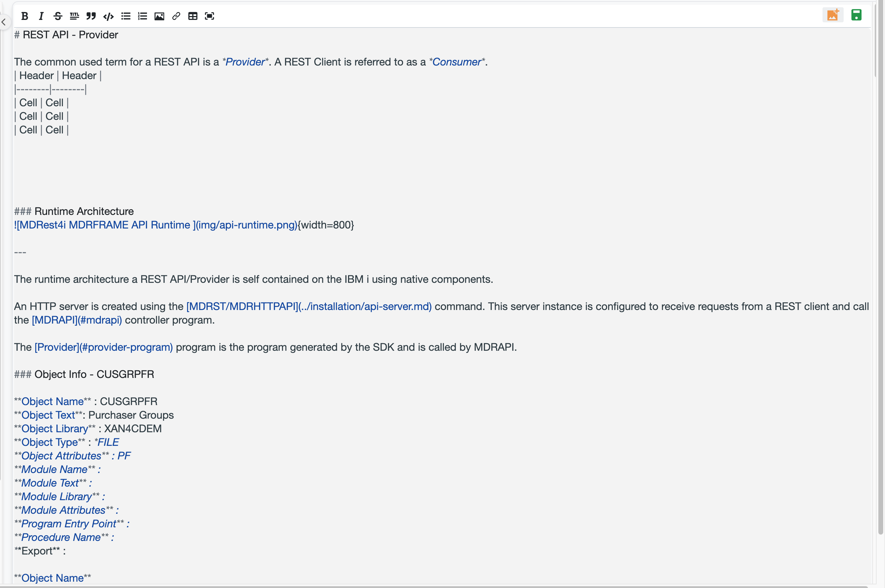The height and width of the screenshot is (588, 885).
Task: Apply italic formatting from the toolbar
Action: coord(41,16)
